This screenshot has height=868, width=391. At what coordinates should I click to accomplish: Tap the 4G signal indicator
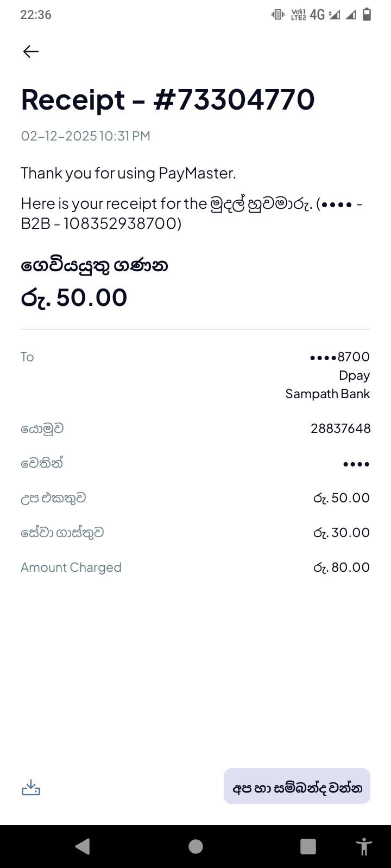[x=318, y=15]
